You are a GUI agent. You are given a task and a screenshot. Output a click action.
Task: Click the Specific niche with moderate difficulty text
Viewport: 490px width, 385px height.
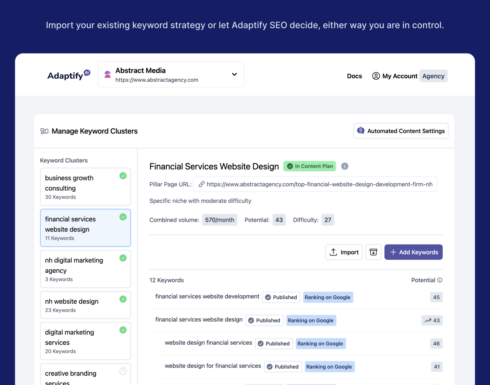200,201
